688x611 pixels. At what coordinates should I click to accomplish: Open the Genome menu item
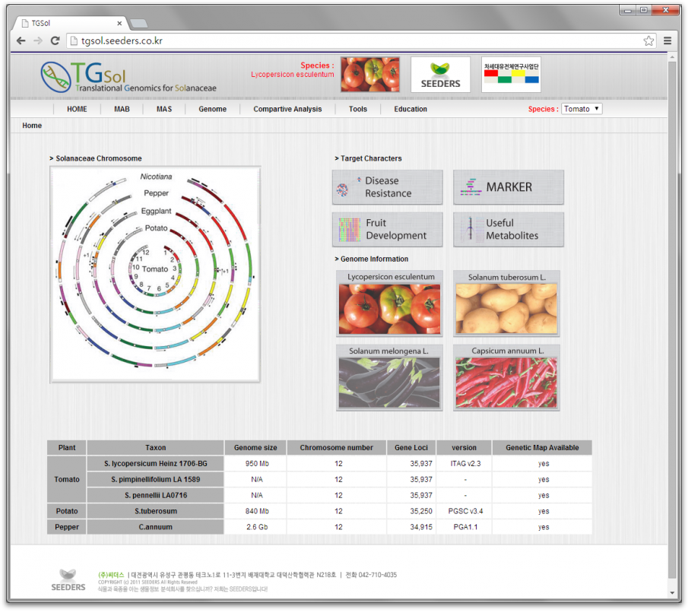tap(212, 109)
